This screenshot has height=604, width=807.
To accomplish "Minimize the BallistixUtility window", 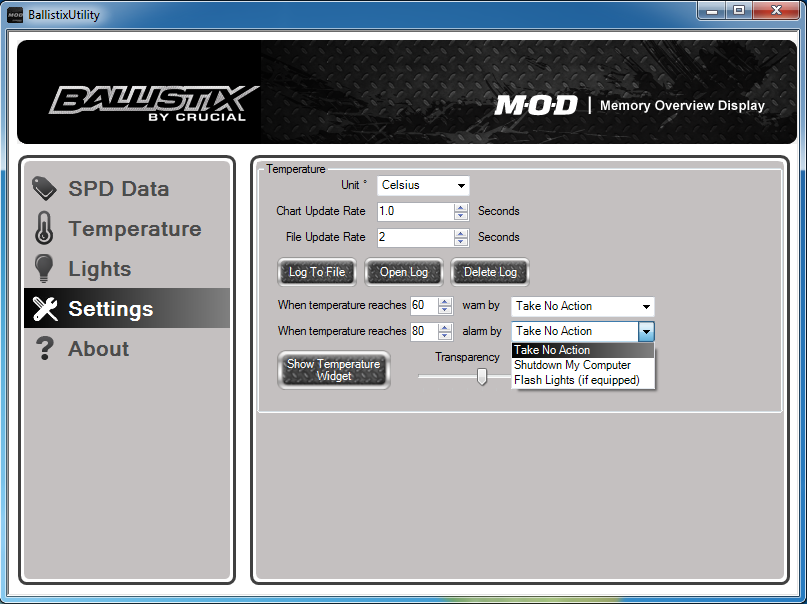I will 712,11.
